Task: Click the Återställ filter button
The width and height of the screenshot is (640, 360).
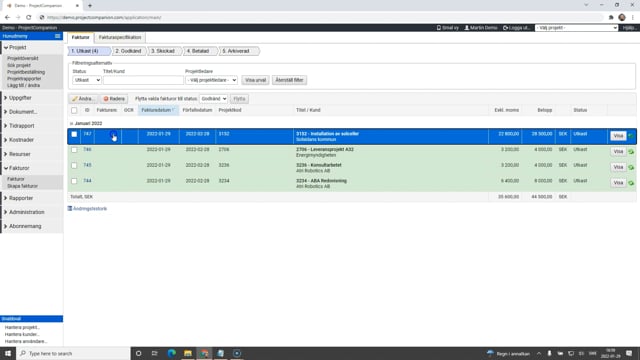Action: [x=289, y=80]
